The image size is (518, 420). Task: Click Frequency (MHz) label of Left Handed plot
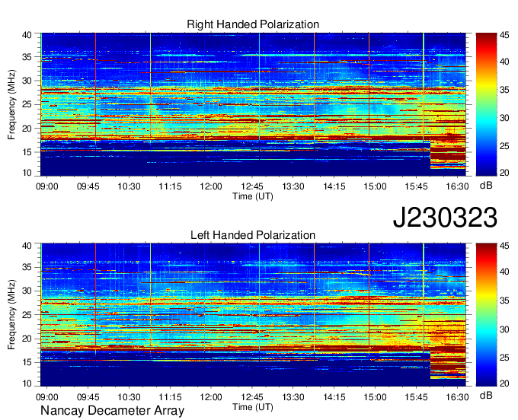pyautogui.click(x=11, y=315)
